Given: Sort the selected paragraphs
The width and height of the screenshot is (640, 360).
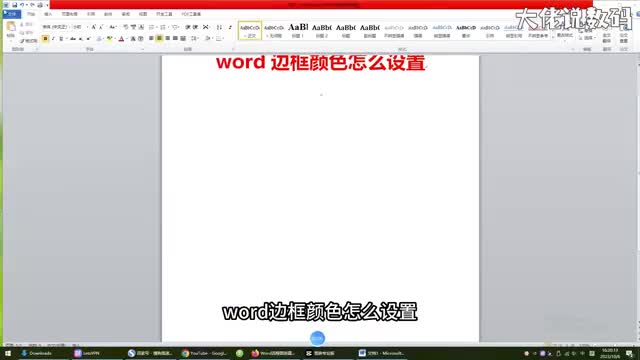Looking at the screenshot, I should 219,27.
